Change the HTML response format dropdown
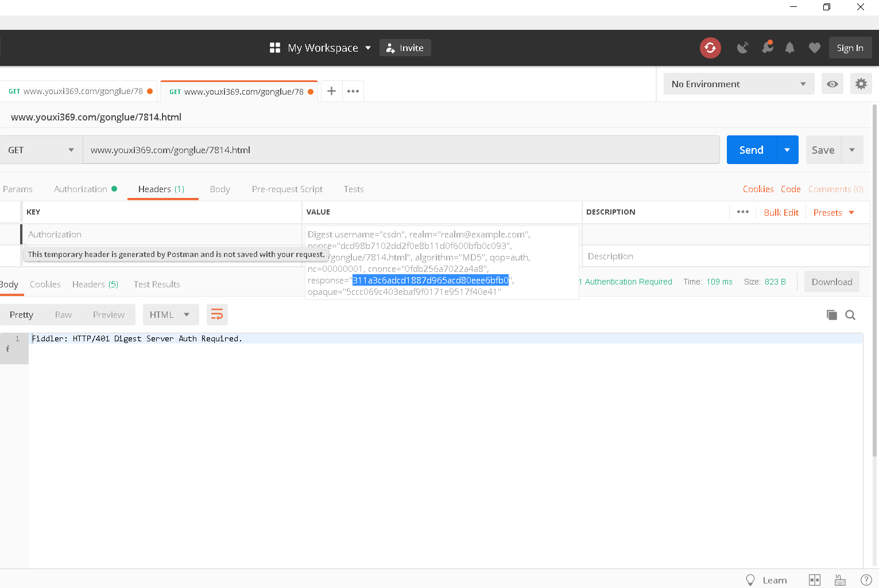 [x=171, y=314]
